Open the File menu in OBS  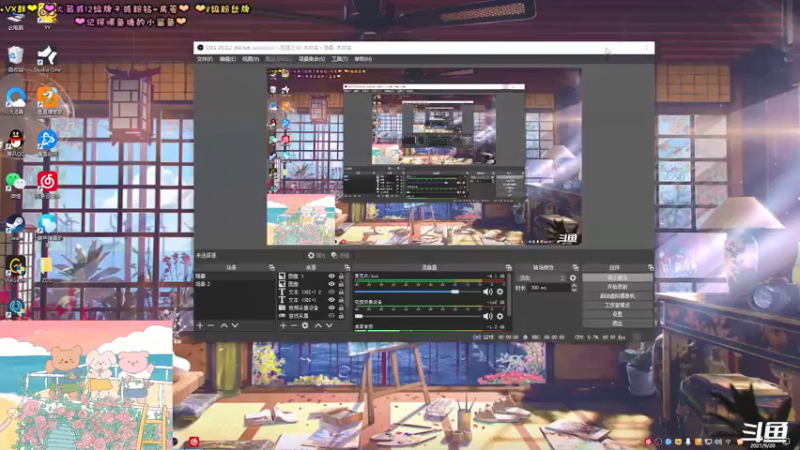coord(205,59)
